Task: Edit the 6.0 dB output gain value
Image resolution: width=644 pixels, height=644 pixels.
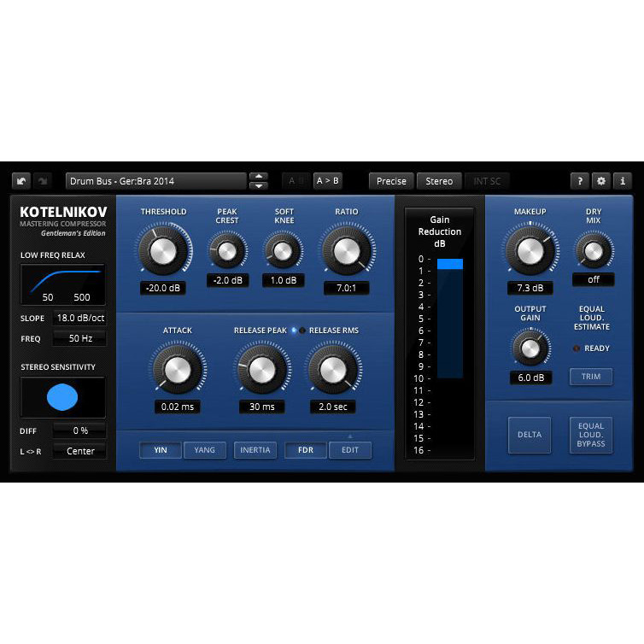Action: point(530,378)
